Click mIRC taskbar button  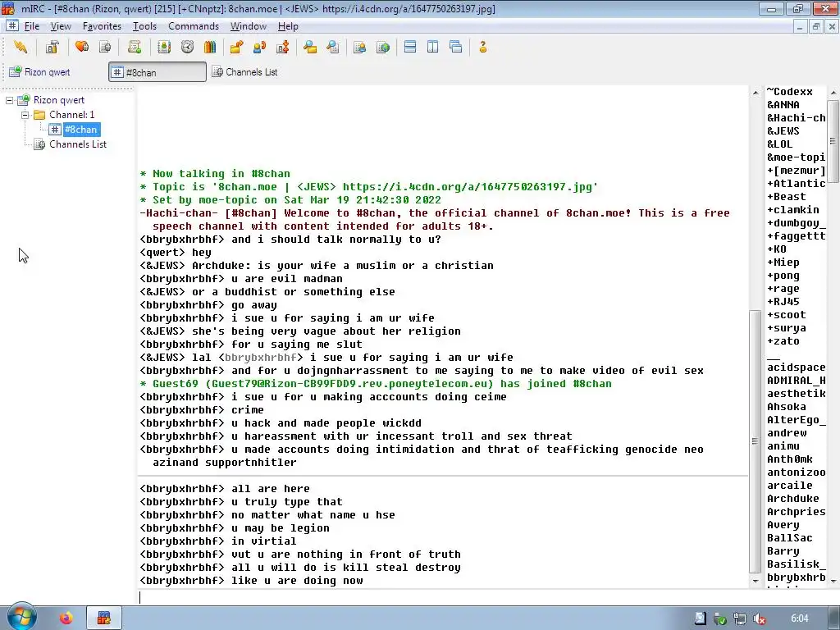(x=104, y=619)
